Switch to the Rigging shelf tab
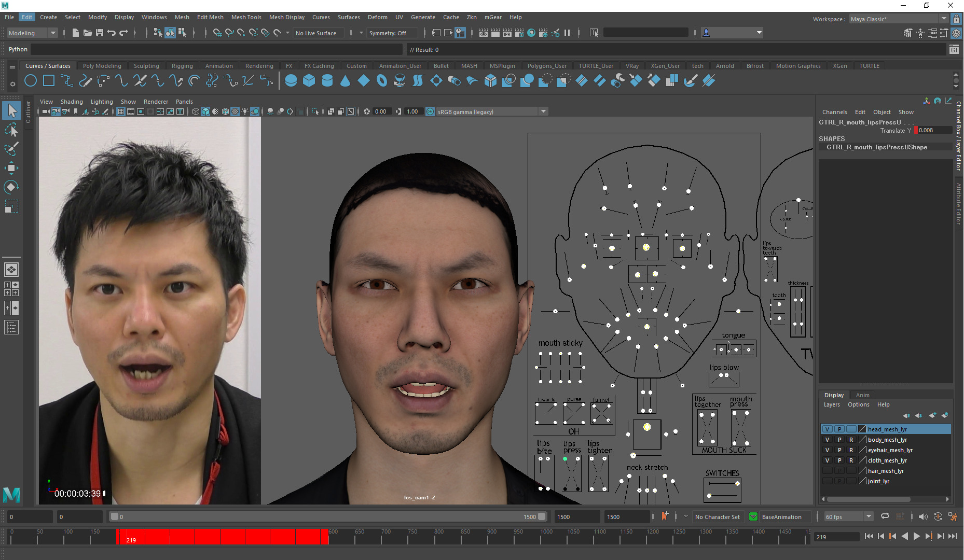The image size is (964, 560). pos(182,66)
